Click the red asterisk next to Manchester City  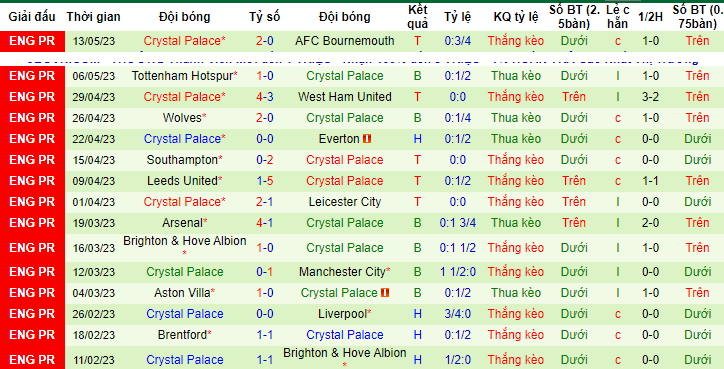point(388,271)
